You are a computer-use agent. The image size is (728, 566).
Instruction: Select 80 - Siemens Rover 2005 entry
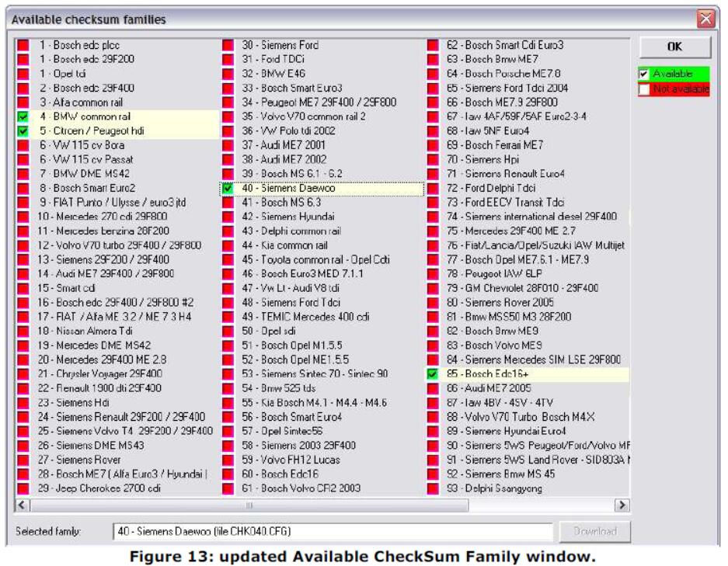[500, 303]
